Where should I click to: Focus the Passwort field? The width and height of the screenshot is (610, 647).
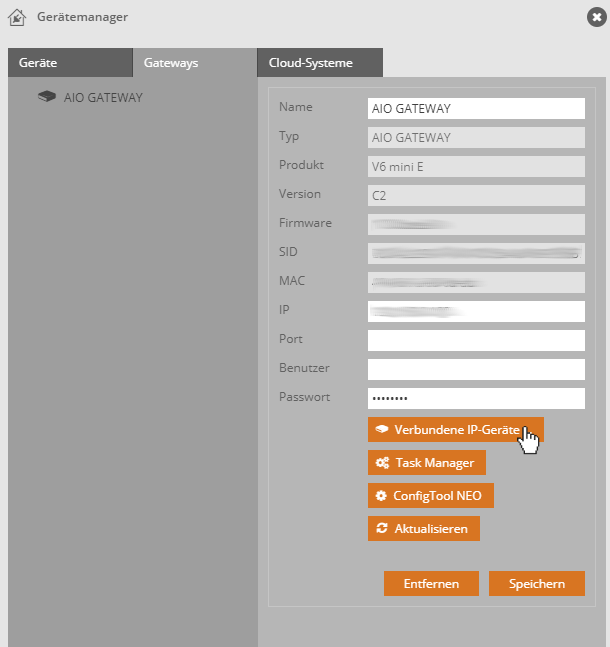(476, 399)
